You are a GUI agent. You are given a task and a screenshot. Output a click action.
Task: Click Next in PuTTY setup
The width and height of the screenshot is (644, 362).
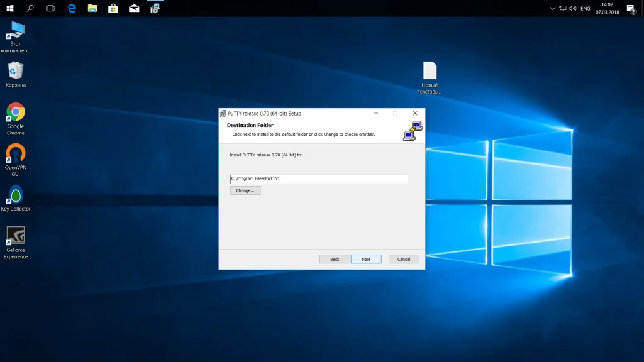(366, 259)
